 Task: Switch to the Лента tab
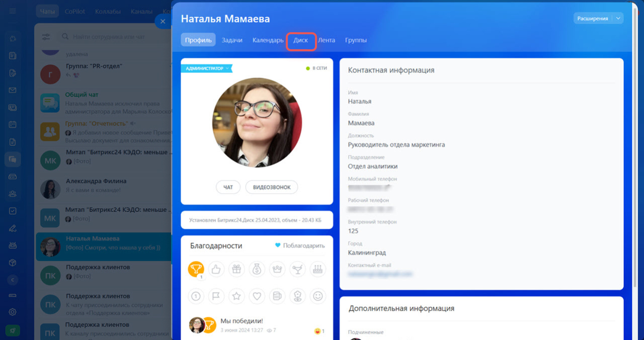click(327, 40)
